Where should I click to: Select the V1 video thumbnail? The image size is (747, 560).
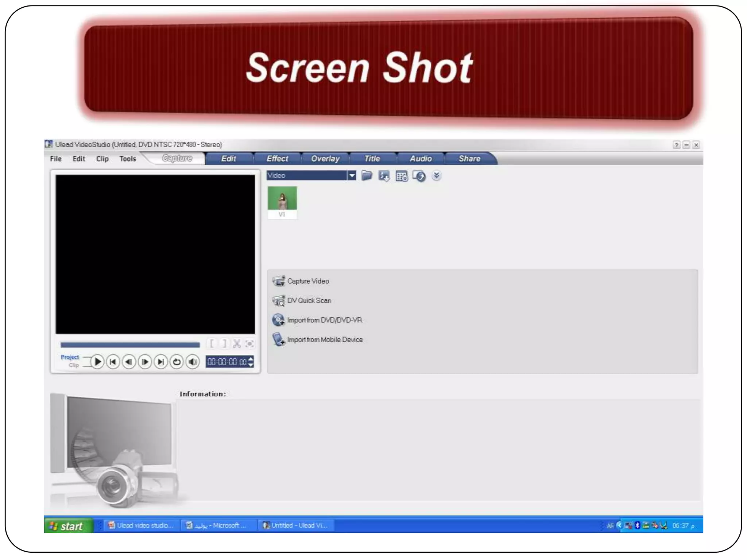click(x=282, y=202)
